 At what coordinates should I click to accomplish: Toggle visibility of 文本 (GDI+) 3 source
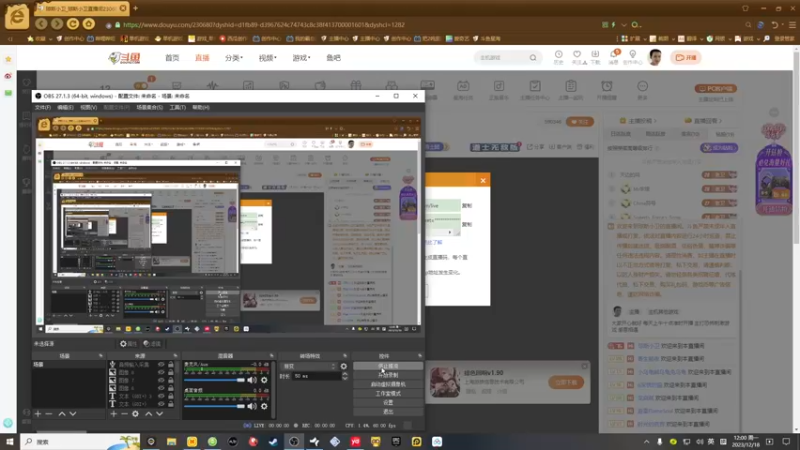click(x=161, y=396)
